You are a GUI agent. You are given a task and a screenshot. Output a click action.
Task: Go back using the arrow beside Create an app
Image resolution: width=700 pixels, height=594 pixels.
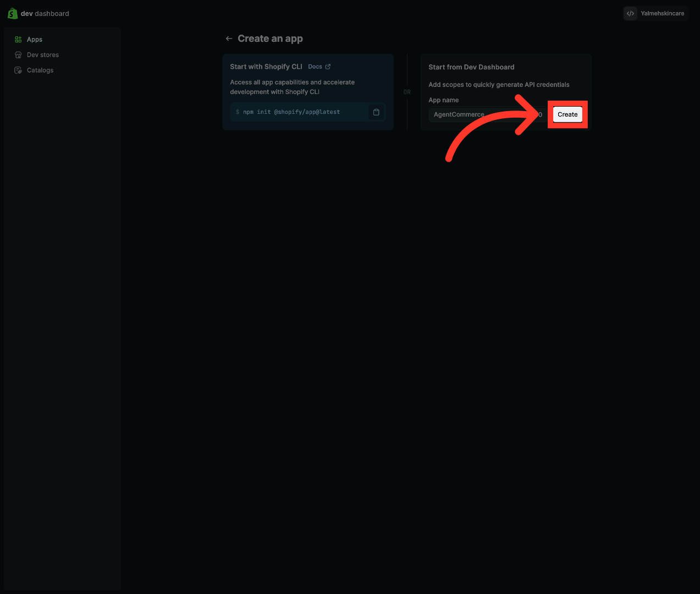[x=229, y=38]
